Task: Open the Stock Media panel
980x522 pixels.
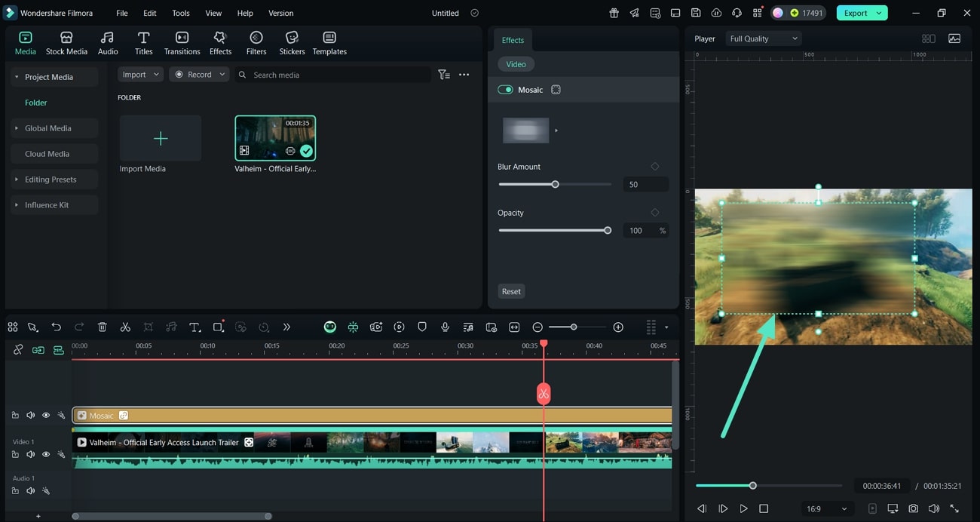Action: point(66,43)
